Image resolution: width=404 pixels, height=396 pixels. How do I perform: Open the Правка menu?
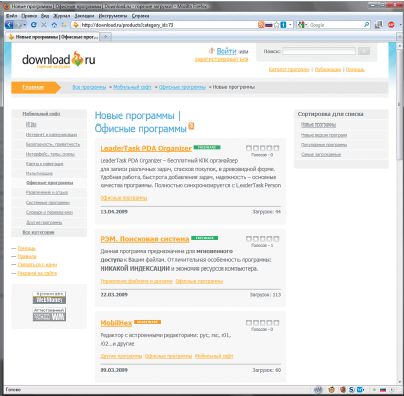29,16
